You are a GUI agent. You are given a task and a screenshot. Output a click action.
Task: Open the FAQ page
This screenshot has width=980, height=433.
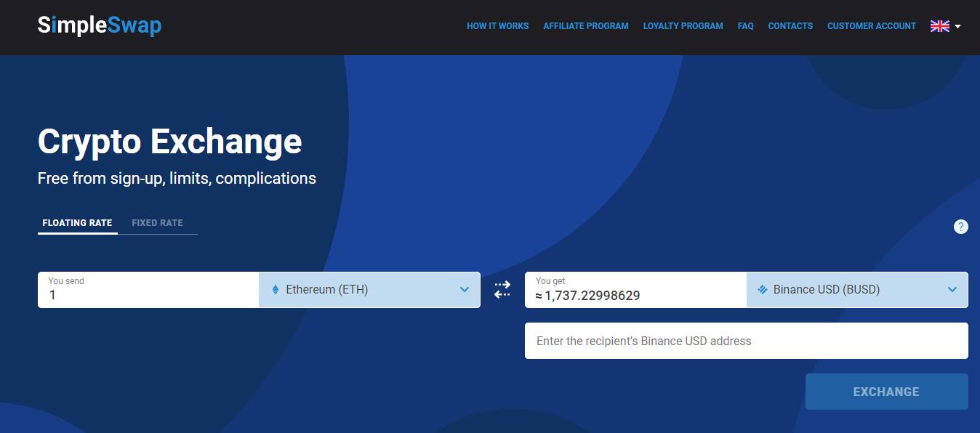pos(745,26)
